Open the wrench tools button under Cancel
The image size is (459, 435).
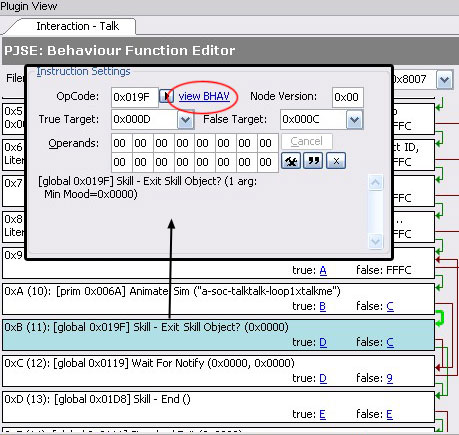[291, 161]
